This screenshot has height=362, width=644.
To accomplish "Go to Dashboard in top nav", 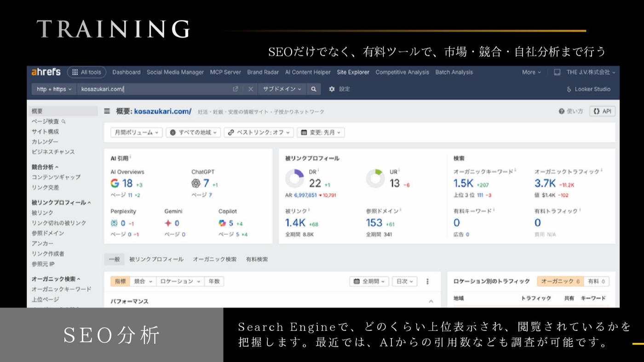I will (126, 72).
